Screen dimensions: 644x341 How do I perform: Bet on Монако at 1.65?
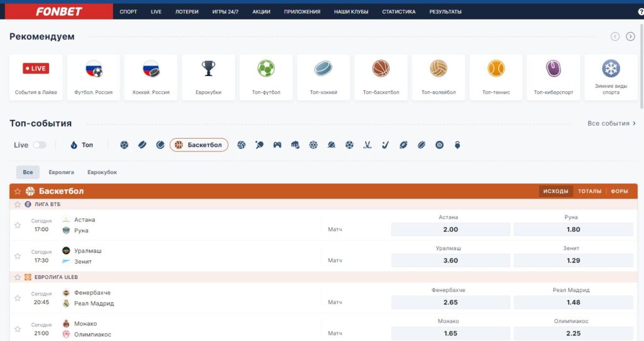(450, 333)
